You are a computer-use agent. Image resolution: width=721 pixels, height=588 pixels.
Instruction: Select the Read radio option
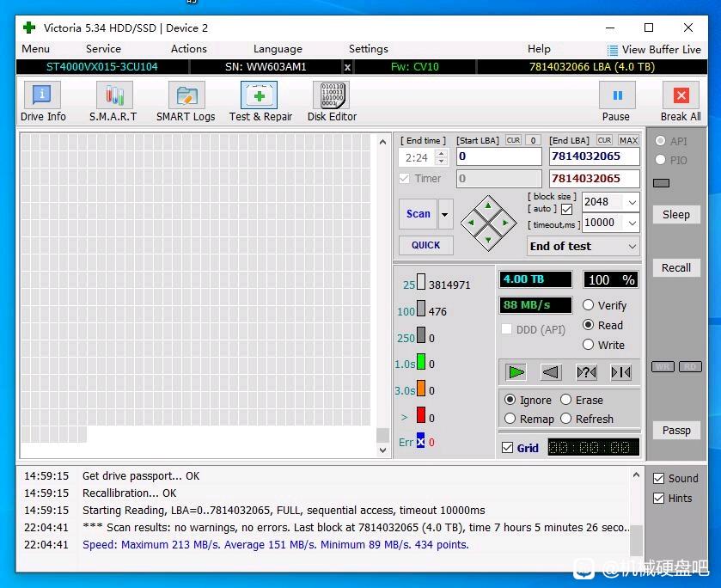pyautogui.click(x=588, y=325)
